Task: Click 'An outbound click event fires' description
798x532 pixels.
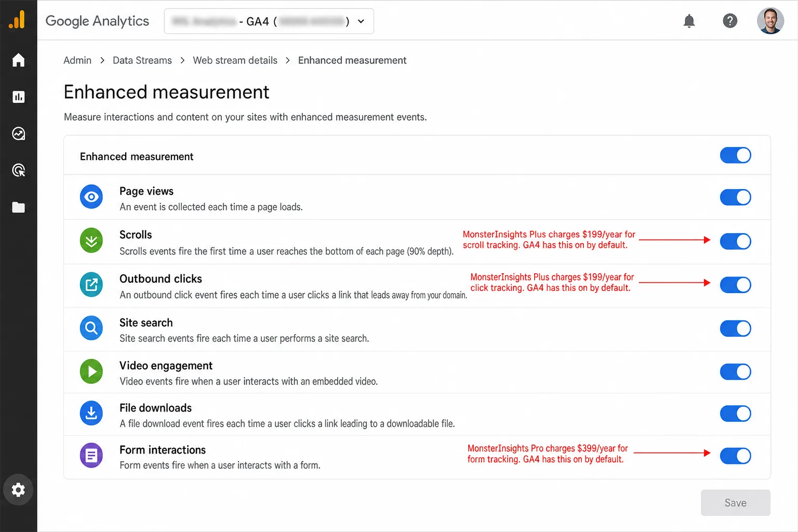Action: coord(293,295)
